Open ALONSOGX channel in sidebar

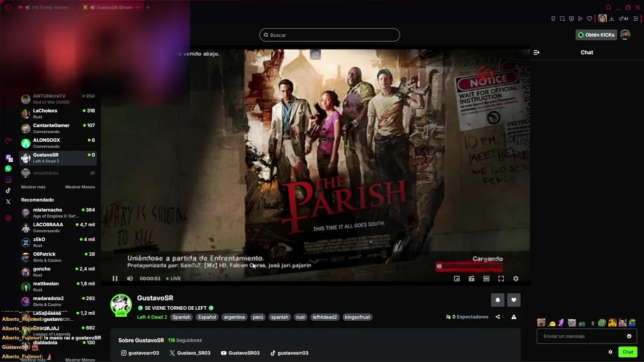tap(58, 143)
